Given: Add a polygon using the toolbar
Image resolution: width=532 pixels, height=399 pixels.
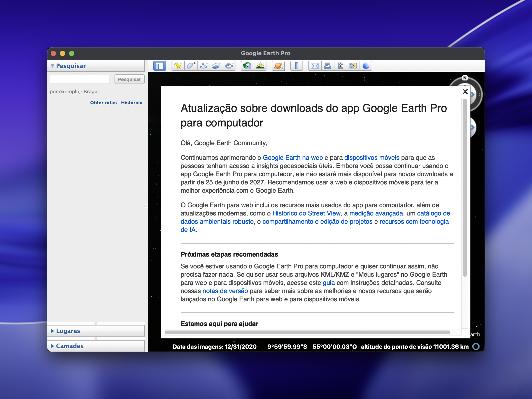Looking at the screenshot, I should [x=191, y=66].
